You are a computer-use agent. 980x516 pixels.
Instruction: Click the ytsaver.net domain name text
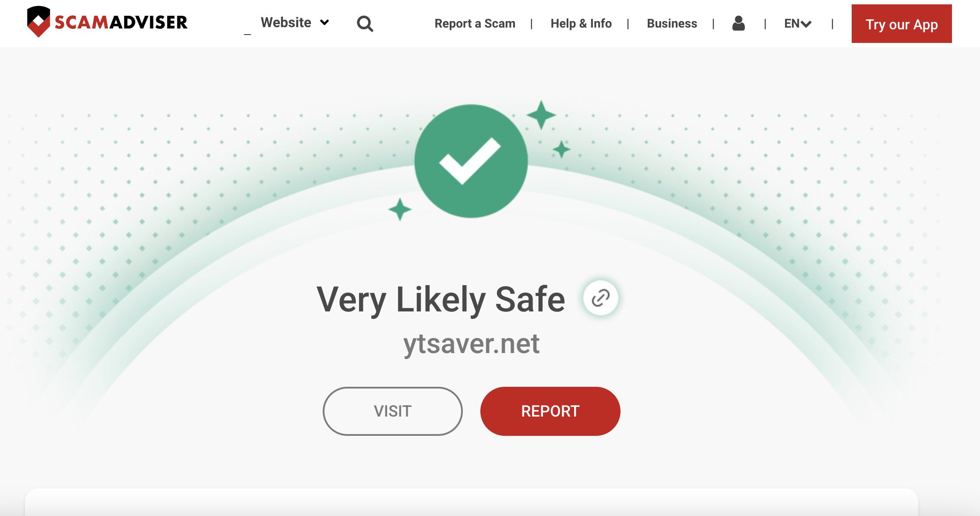point(471,344)
